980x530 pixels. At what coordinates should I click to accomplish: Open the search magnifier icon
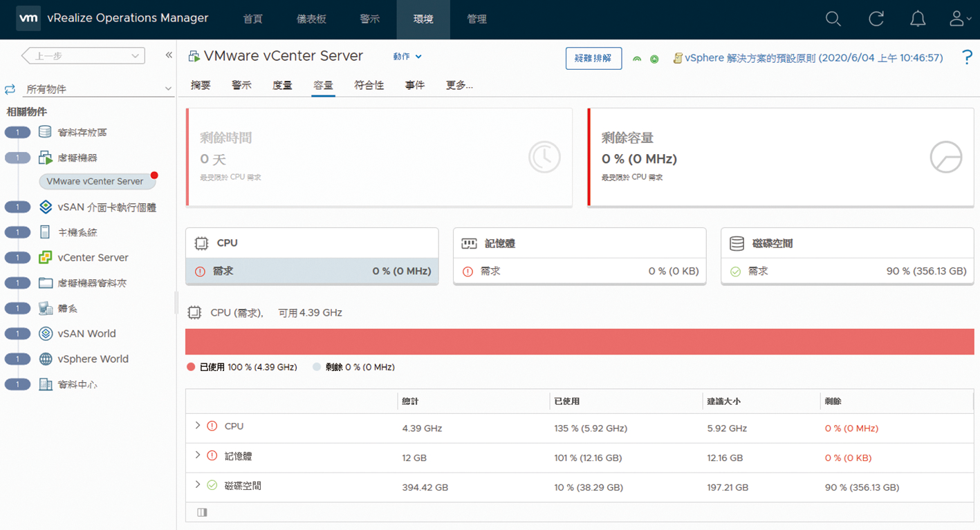tap(833, 19)
